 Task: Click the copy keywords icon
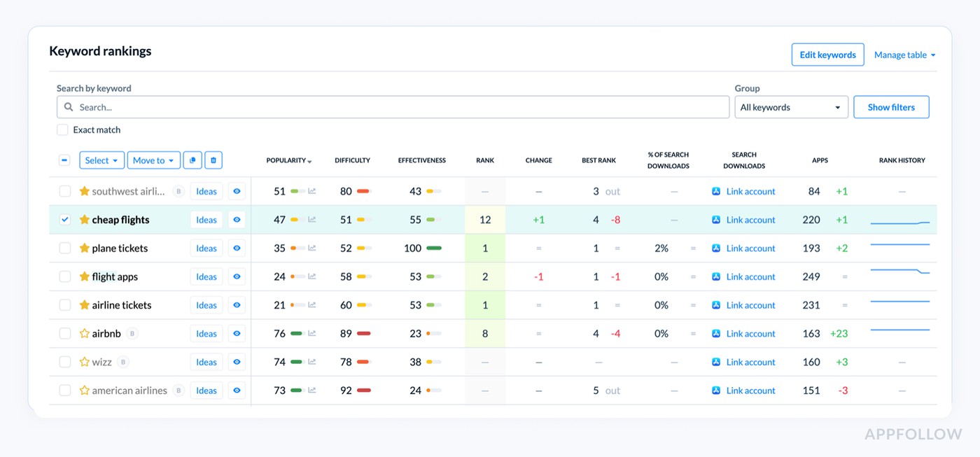click(x=192, y=160)
